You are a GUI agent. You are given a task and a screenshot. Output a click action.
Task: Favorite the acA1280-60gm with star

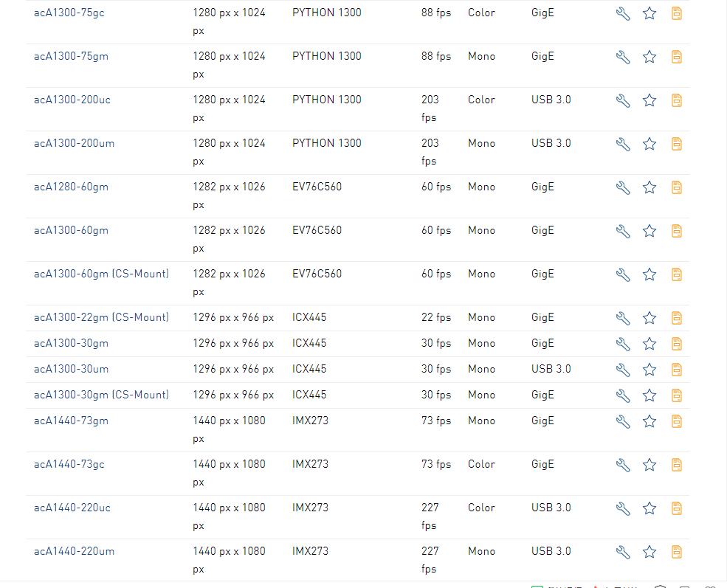pos(650,187)
